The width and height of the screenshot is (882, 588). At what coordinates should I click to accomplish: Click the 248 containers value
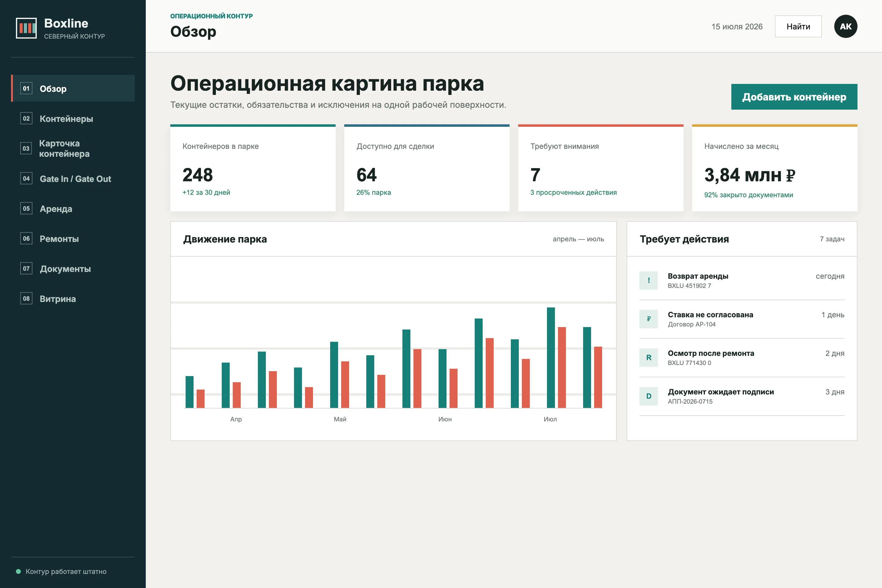pos(198,175)
